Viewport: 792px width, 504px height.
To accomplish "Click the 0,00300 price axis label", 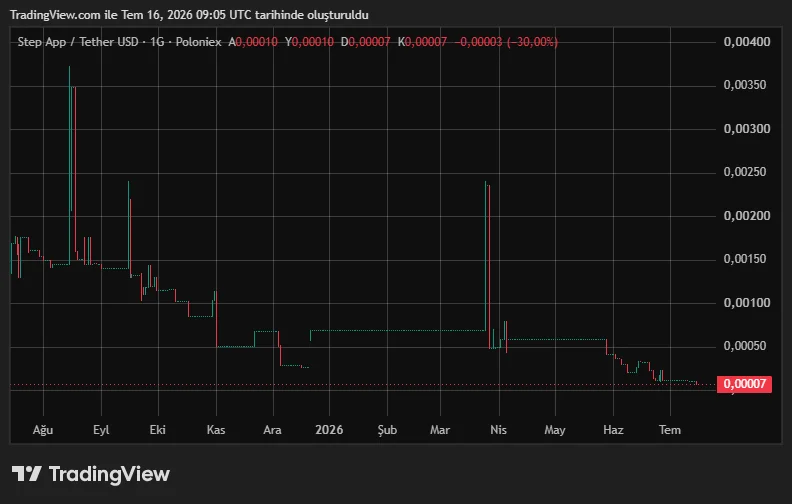I will (747, 128).
